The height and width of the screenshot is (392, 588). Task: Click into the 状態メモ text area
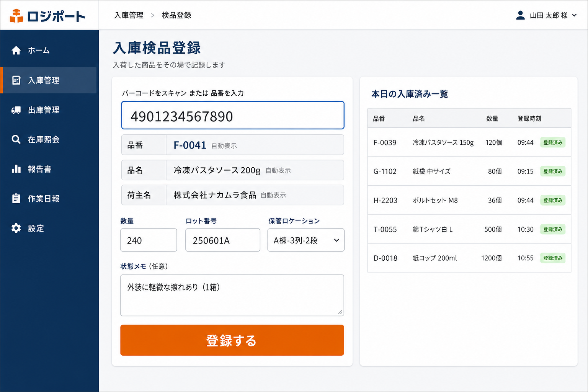(232, 295)
